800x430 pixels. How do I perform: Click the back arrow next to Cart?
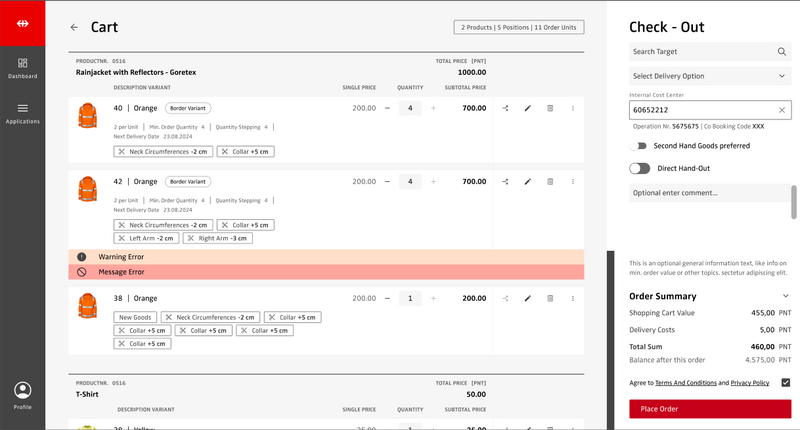point(74,27)
